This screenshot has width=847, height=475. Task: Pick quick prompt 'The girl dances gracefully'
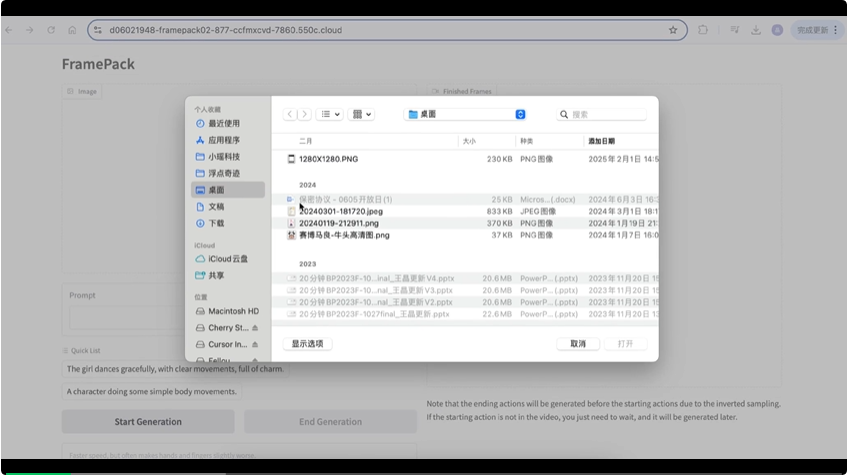click(x=175, y=369)
